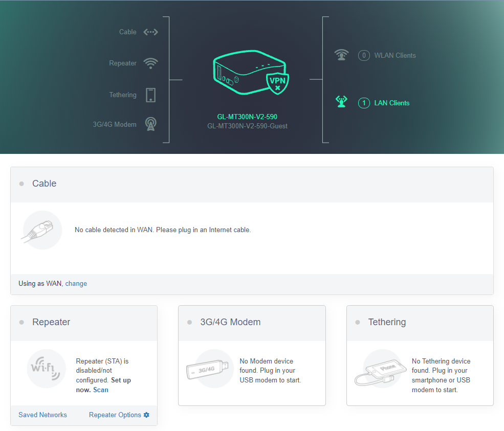Click the WLAN Clients wireless icon
This screenshot has width=504, height=431.
coord(342,55)
